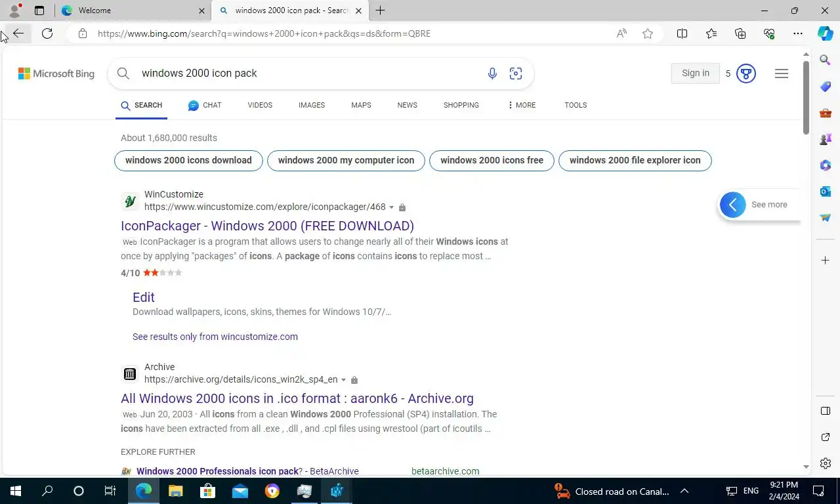
Task: Open the Bing hamburger menu
Action: 782,73
